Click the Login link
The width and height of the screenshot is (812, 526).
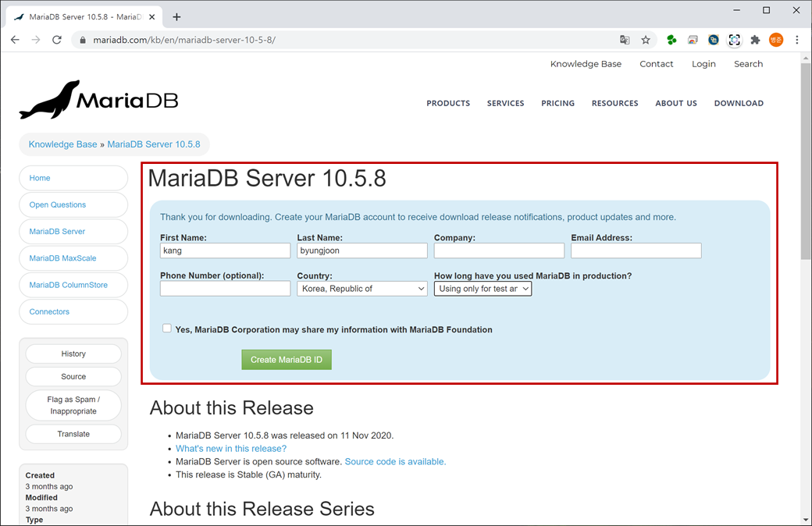(x=703, y=64)
